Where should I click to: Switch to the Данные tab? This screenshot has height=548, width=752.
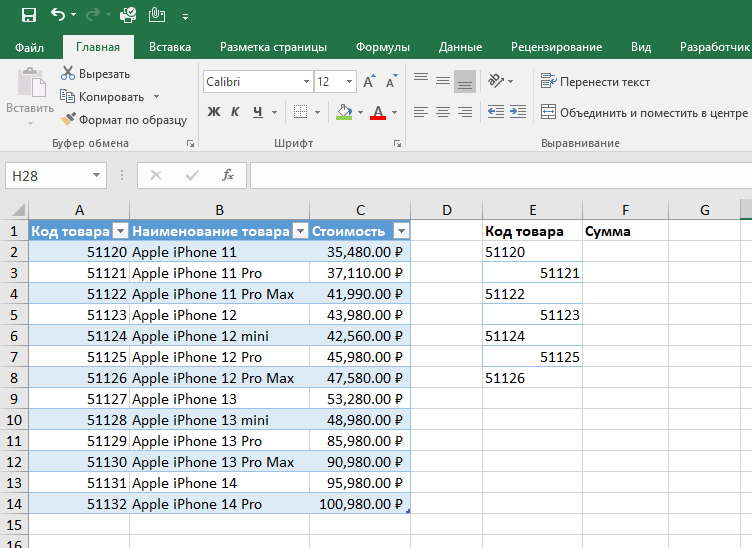click(460, 47)
